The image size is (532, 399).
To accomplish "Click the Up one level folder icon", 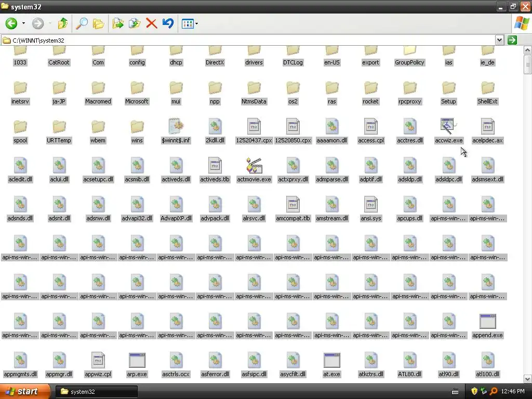I will 63,23.
